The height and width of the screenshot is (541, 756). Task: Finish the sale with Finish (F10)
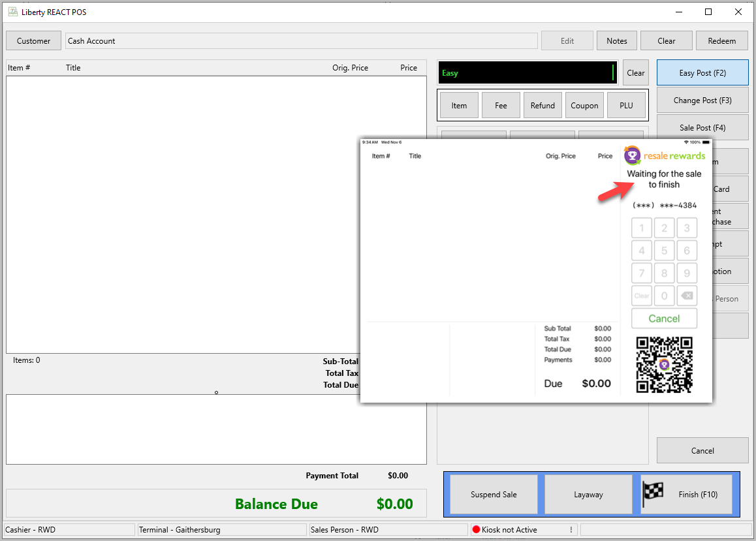687,494
